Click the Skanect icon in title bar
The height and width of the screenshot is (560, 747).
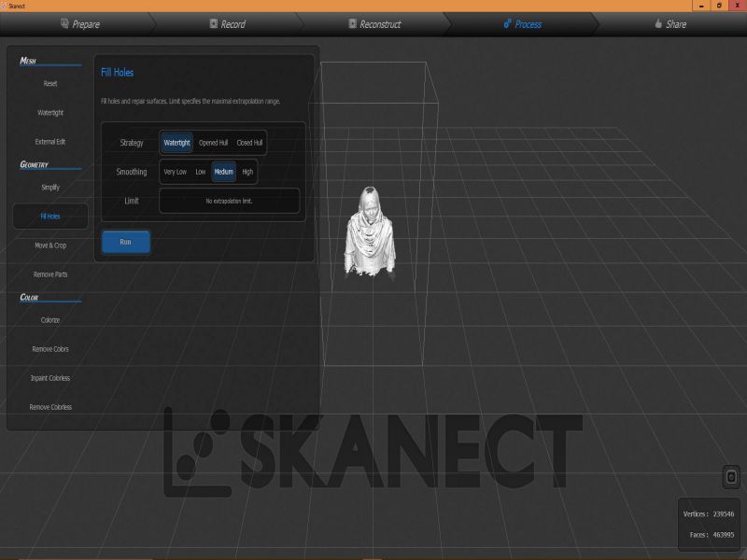click(4, 6)
